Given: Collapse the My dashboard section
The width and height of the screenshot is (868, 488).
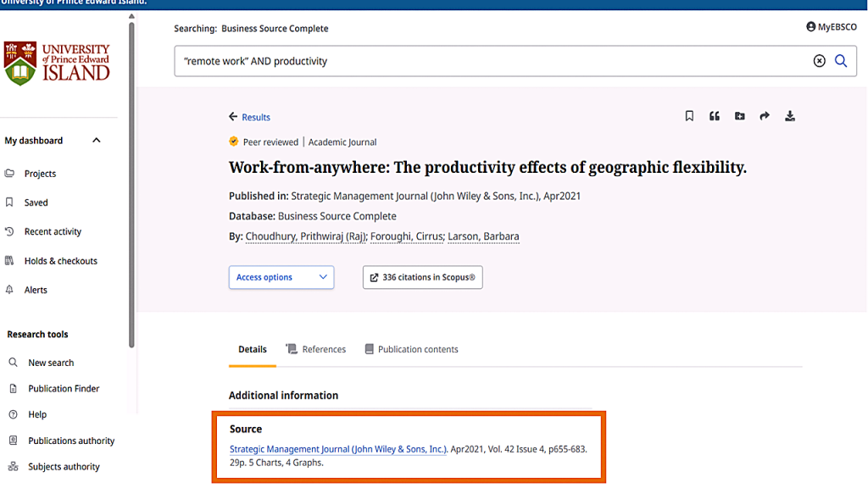Looking at the screenshot, I should 97,141.
